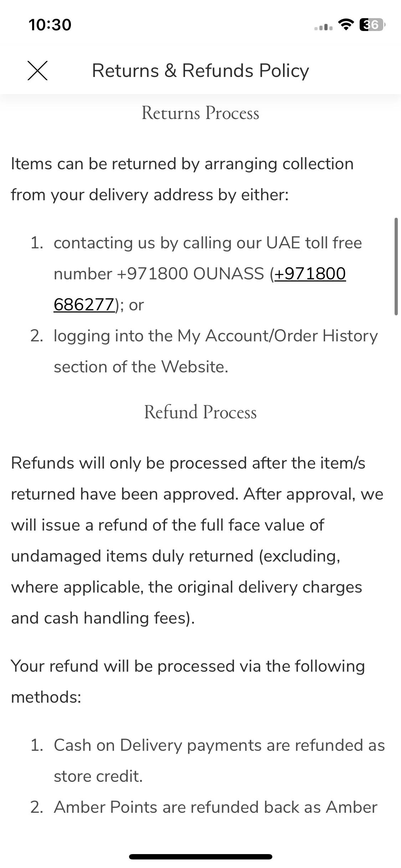Screen dimensions: 401x868
Task: Tap the home indicator bar
Action: click(x=201, y=856)
